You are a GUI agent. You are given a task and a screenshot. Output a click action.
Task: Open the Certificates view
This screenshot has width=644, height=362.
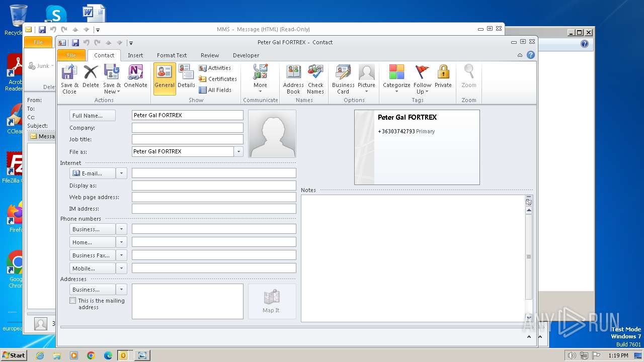pos(218,79)
